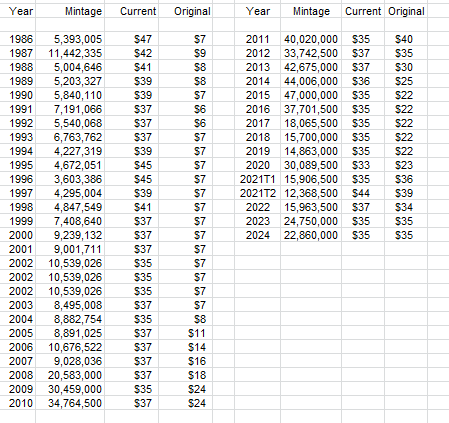
Task: Click the $16 original price for 2007
Action: point(185,361)
